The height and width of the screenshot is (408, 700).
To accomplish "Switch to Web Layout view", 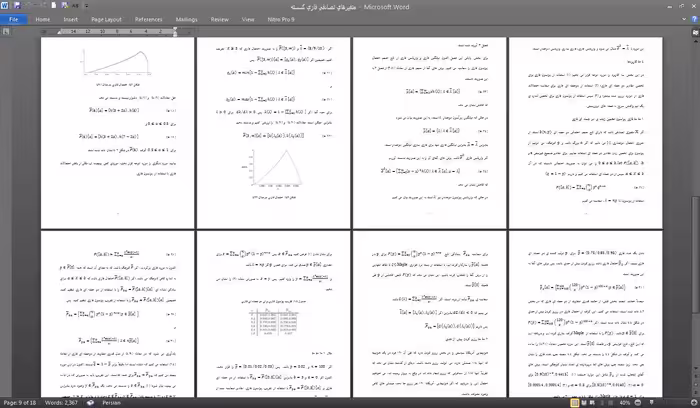I will (x=592, y=403).
